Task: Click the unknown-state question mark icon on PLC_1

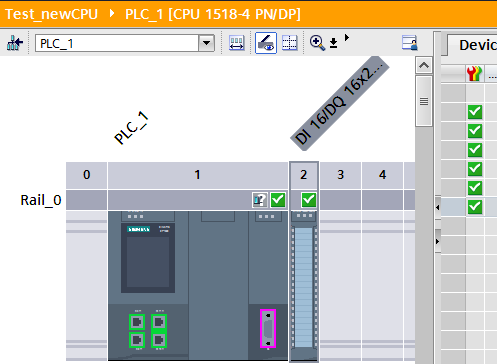Action: (260, 200)
